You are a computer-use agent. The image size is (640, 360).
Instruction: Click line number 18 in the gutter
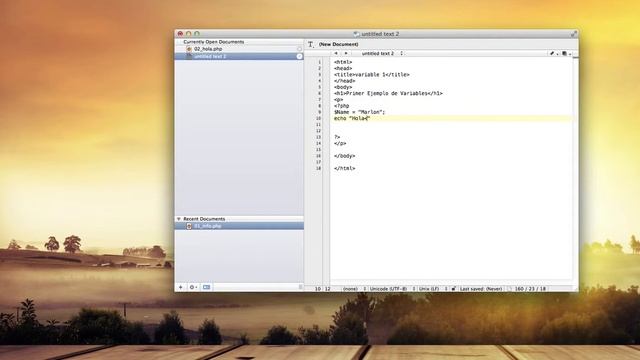pos(318,168)
